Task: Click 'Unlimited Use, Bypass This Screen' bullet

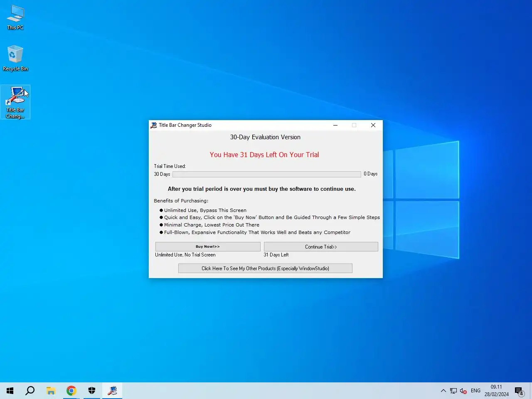Action: pos(205,210)
